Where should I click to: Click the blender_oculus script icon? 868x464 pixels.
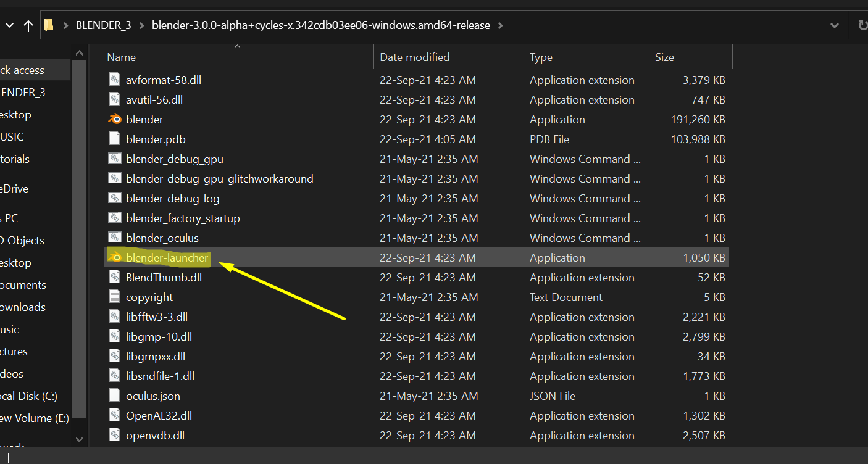pyautogui.click(x=114, y=238)
